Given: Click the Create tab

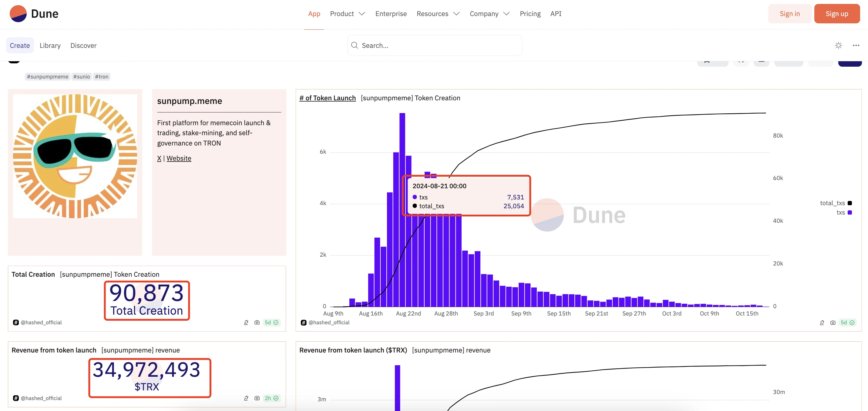Looking at the screenshot, I should tap(19, 45).
